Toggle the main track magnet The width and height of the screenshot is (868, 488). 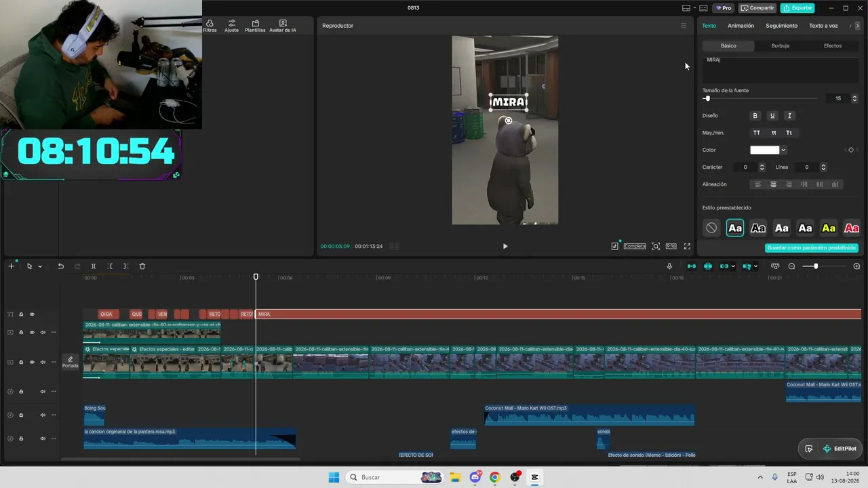[x=692, y=266]
